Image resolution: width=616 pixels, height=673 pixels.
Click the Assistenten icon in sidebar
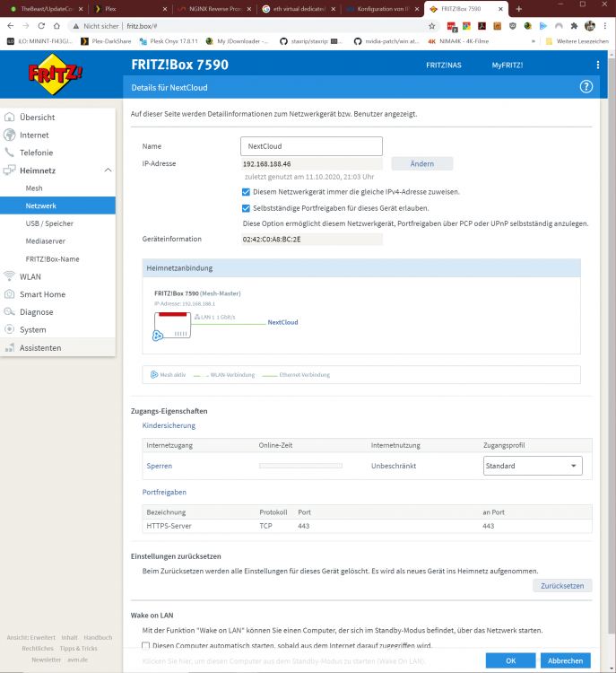point(9,347)
